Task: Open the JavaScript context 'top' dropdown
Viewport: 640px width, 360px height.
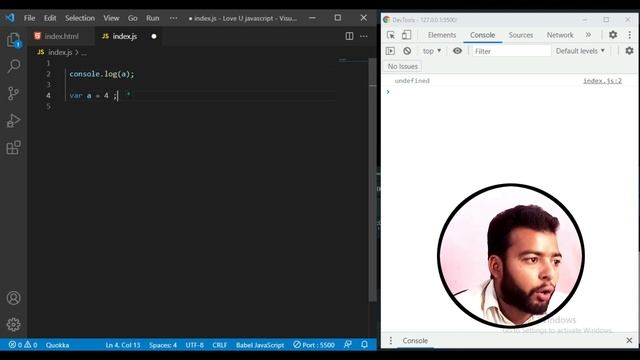Action: 432,51
